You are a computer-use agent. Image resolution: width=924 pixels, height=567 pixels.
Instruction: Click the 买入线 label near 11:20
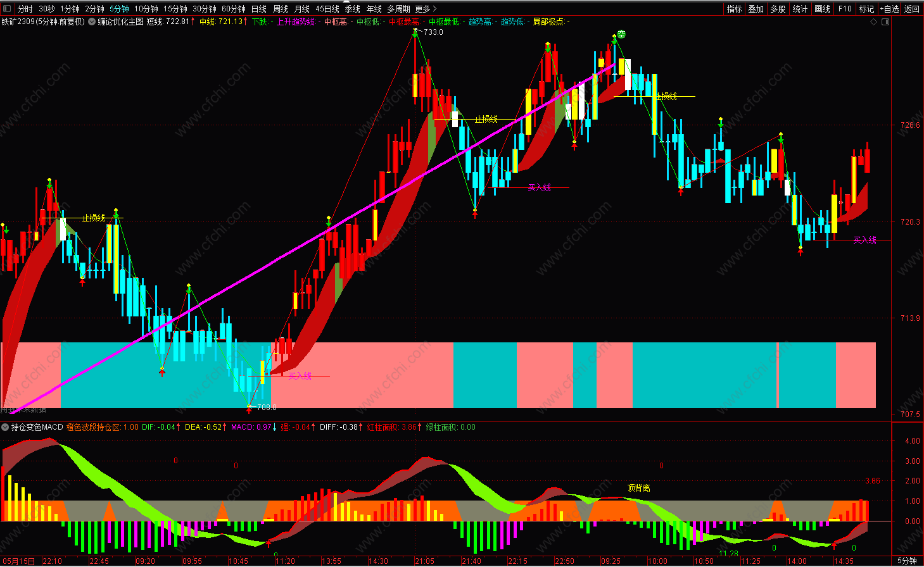(300, 376)
